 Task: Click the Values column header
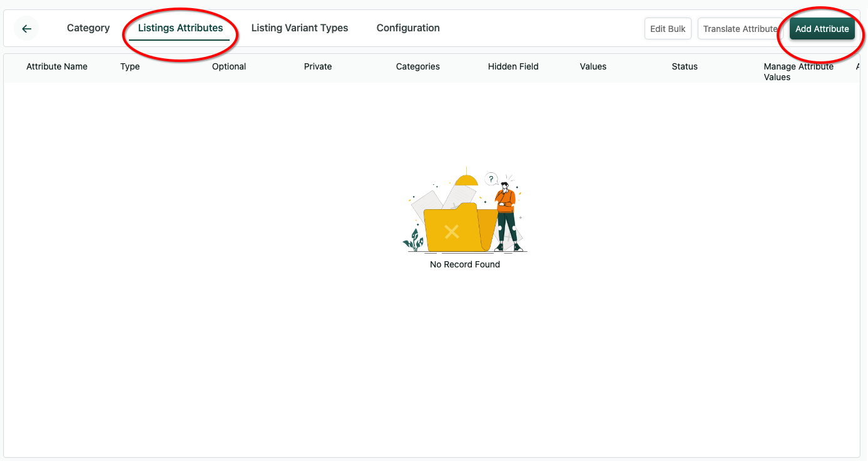593,66
